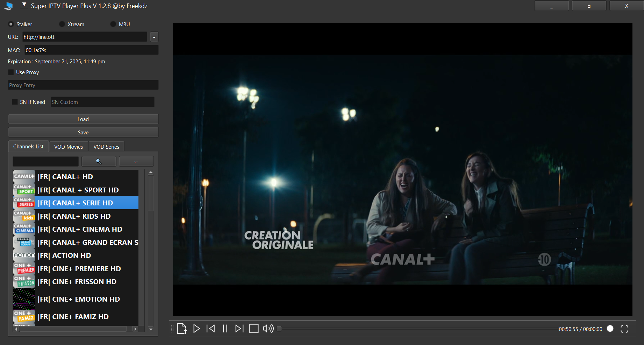Click the horizontal scrollbar right arrow
This screenshot has width=644, height=345.
coord(135,329)
